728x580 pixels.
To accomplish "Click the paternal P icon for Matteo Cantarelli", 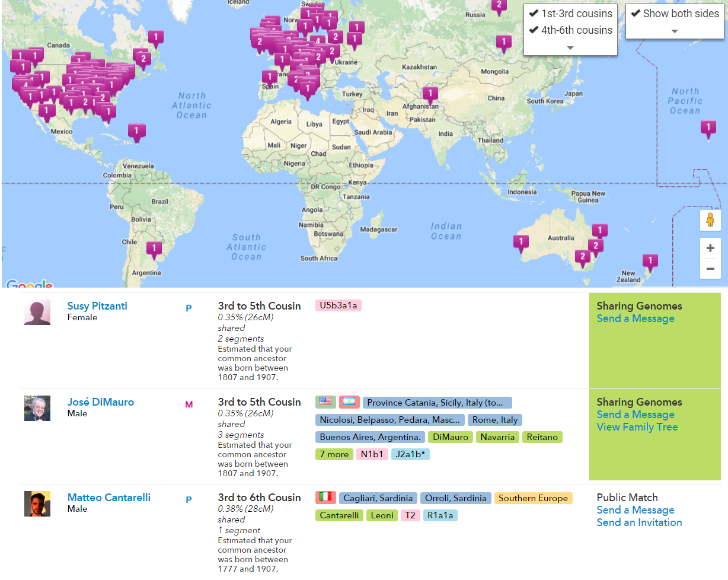I will pos(189,500).
